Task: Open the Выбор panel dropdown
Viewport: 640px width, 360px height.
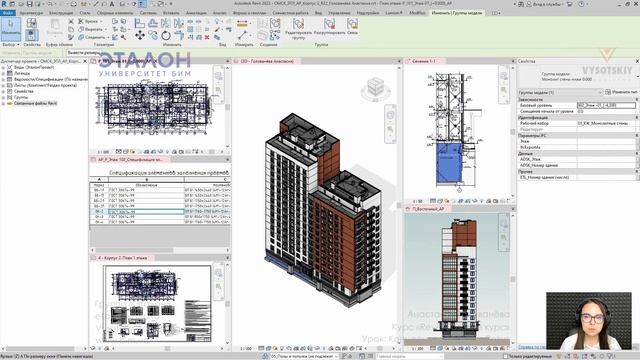Action: coord(11,44)
